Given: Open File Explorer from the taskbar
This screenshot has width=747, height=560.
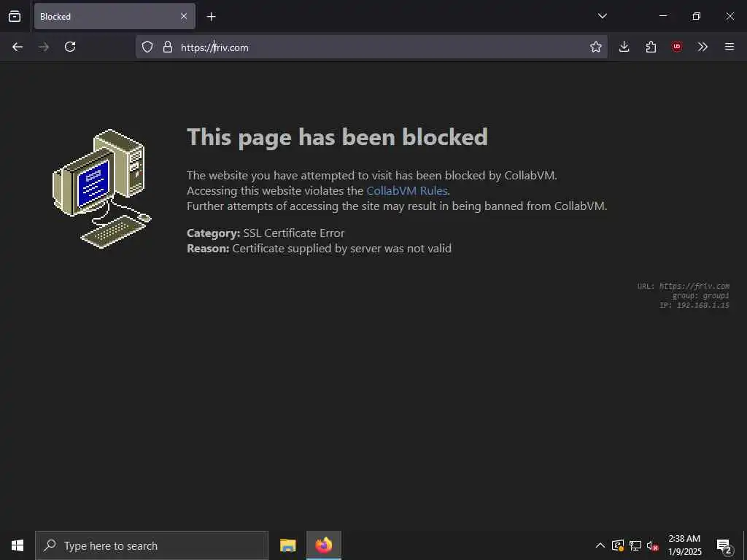Looking at the screenshot, I should pos(287,545).
